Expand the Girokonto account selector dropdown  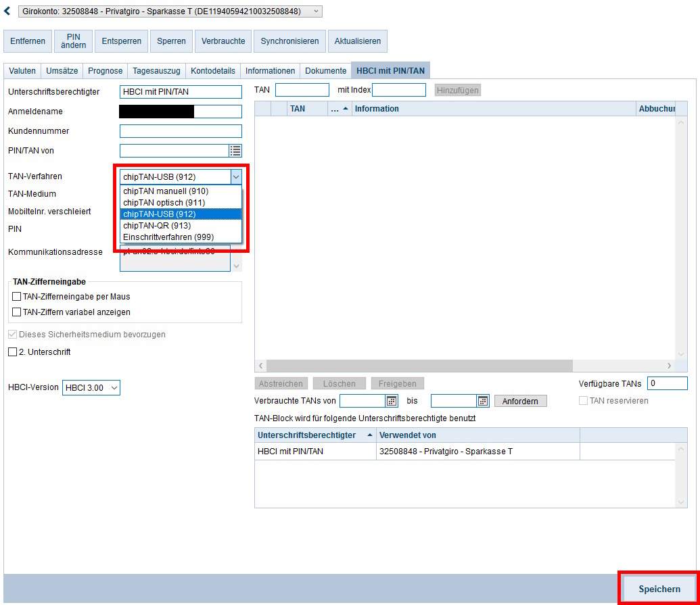[316, 11]
